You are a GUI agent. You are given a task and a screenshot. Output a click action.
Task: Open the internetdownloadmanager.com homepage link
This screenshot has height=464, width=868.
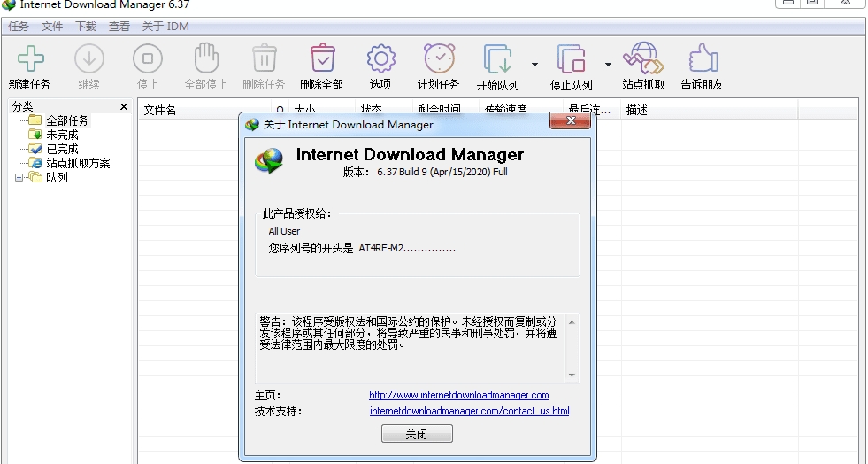click(459, 395)
